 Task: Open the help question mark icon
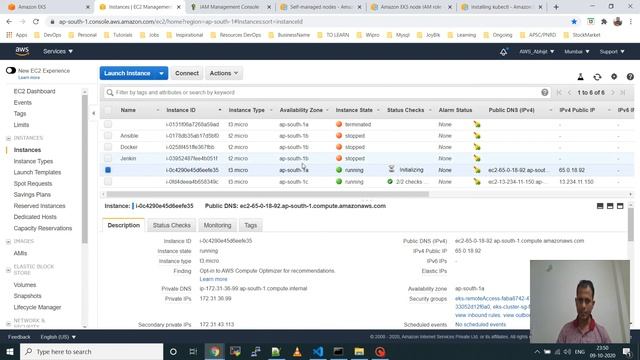pos(630,76)
